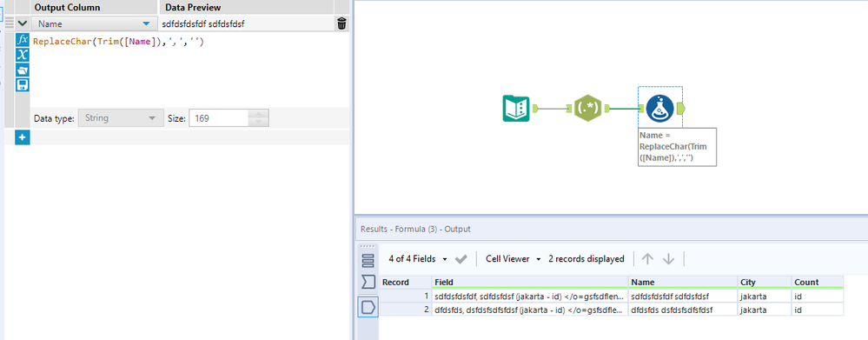The image size is (868, 340).
Task: Increase the Size value with up stepper
Action: coord(259,114)
